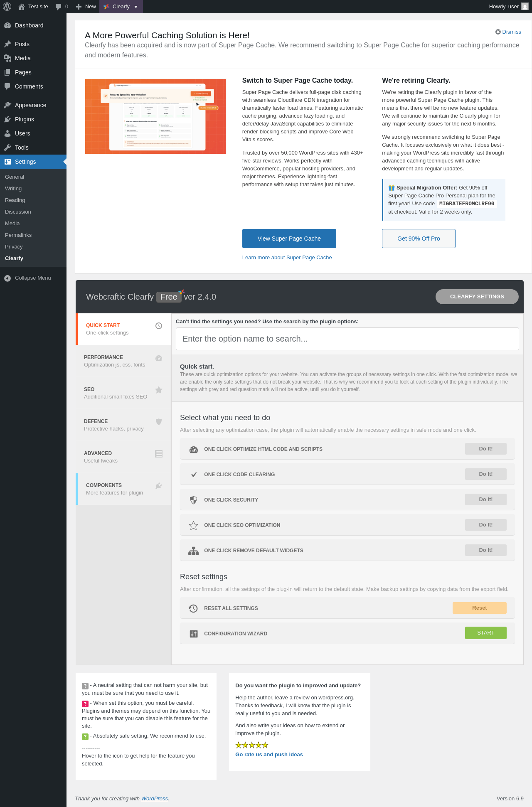Image resolution: width=532 pixels, height=807 pixels.
Task: Click the five-star rating icons
Action: pyautogui.click(x=252, y=745)
